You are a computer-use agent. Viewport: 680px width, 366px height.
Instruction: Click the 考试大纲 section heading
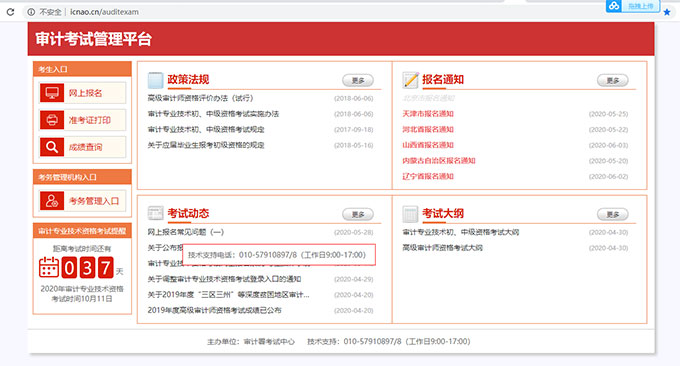click(x=443, y=213)
